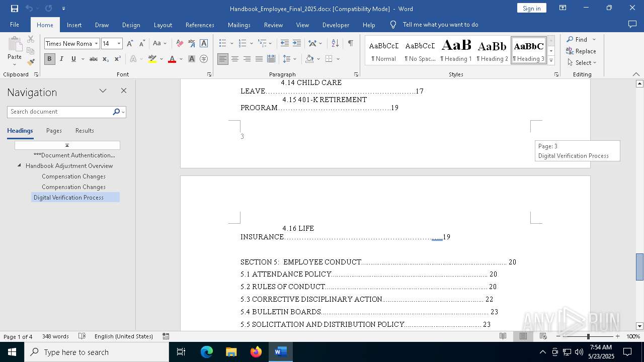Switch to the Layout ribbon tab
This screenshot has height=362, width=644.
pos(163,25)
